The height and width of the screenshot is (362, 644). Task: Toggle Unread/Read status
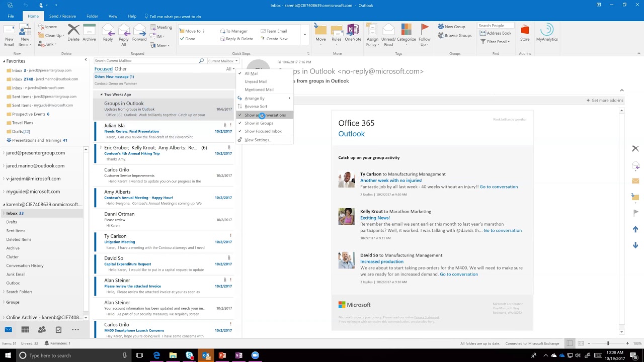388,35
